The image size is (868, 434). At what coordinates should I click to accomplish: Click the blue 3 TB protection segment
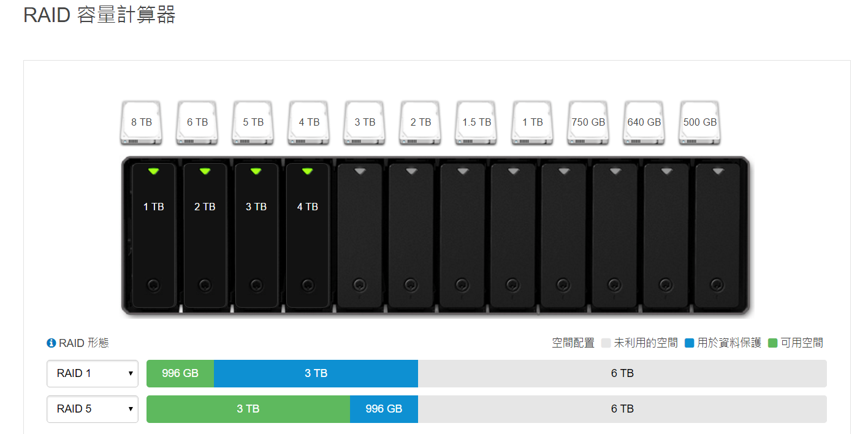(x=316, y=373)
